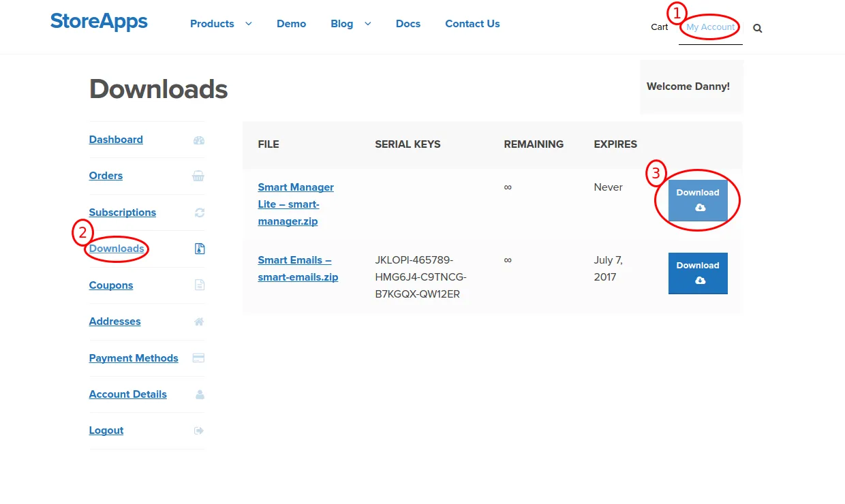Open the Orders sidebar link
The height and width of the screenshot is (504, 845).
[x=106, y=176]
